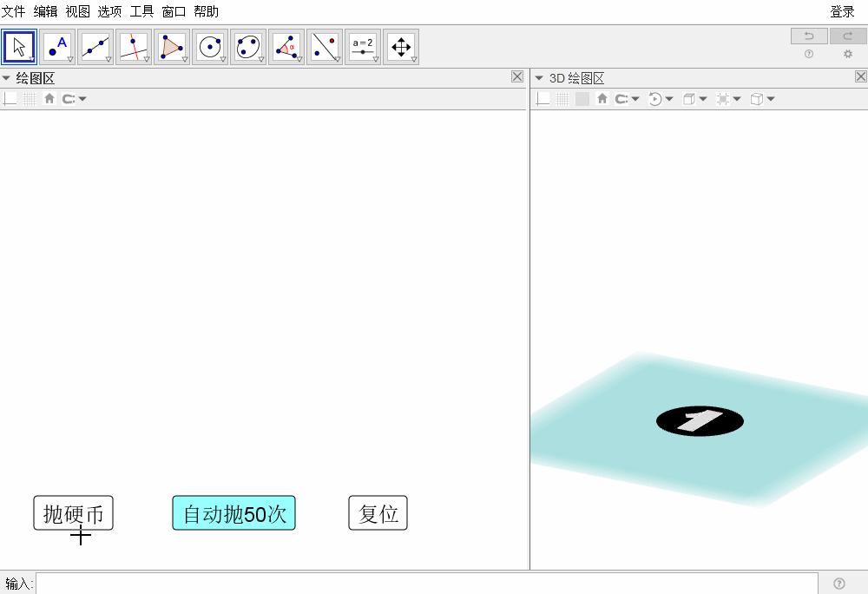
Task: Open the 帮助 menu
Action: coord(206,11)
